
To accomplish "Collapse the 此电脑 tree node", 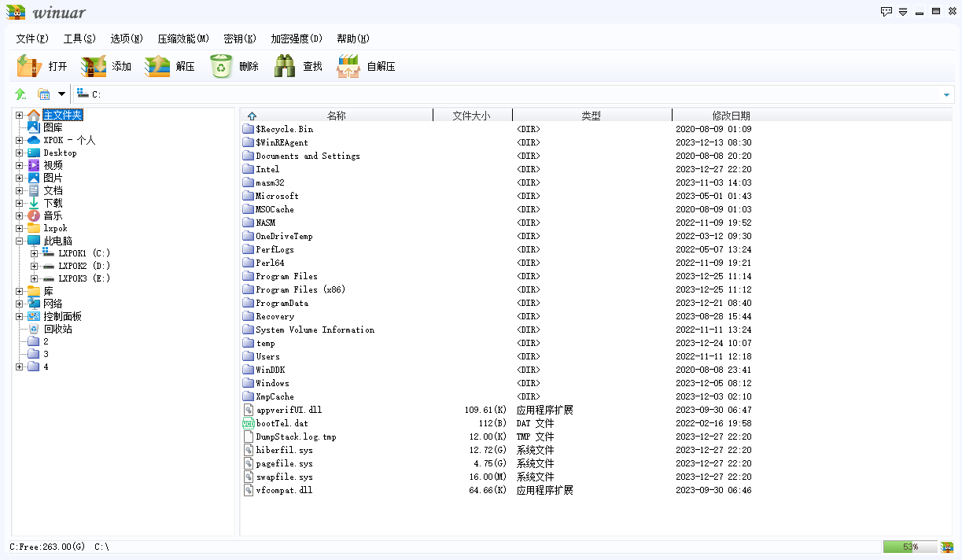I will click(19, 241).
